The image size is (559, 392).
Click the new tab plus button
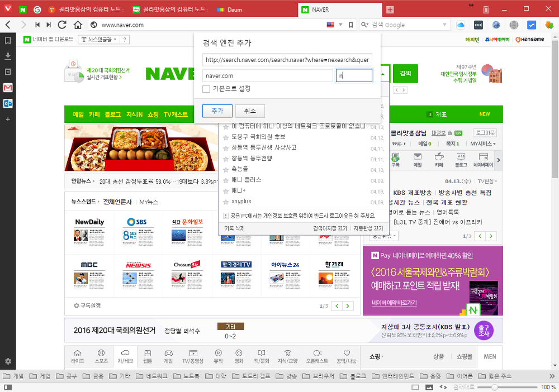(x=390, y=9)
